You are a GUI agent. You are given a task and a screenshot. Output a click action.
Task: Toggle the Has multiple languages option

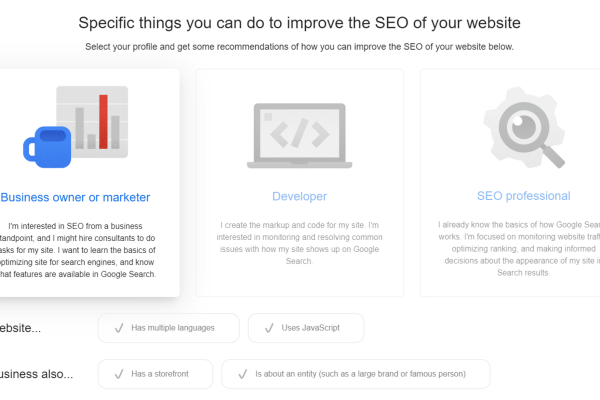click(x=169, y=328)
